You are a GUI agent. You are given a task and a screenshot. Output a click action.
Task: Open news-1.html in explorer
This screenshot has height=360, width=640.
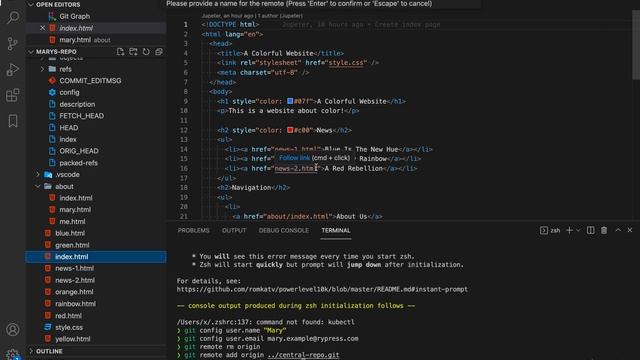pyautogui.click(x=74, y=269)
